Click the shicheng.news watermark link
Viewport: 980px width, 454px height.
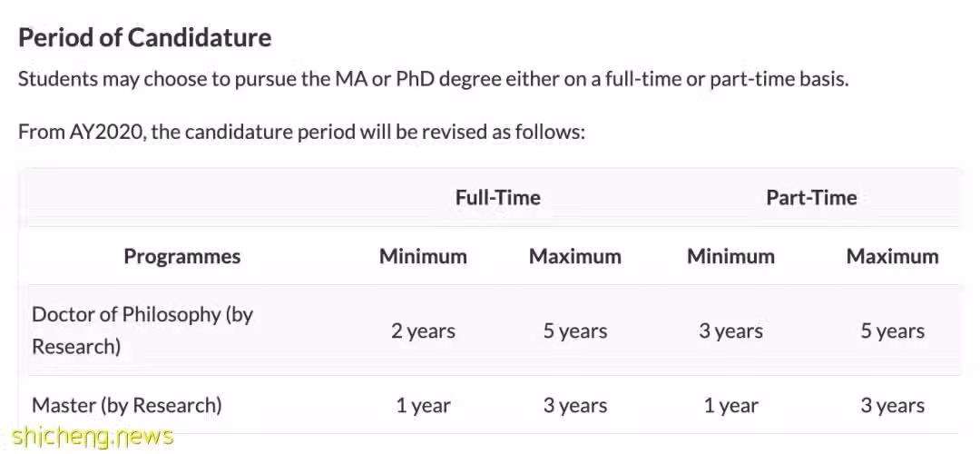92,437
